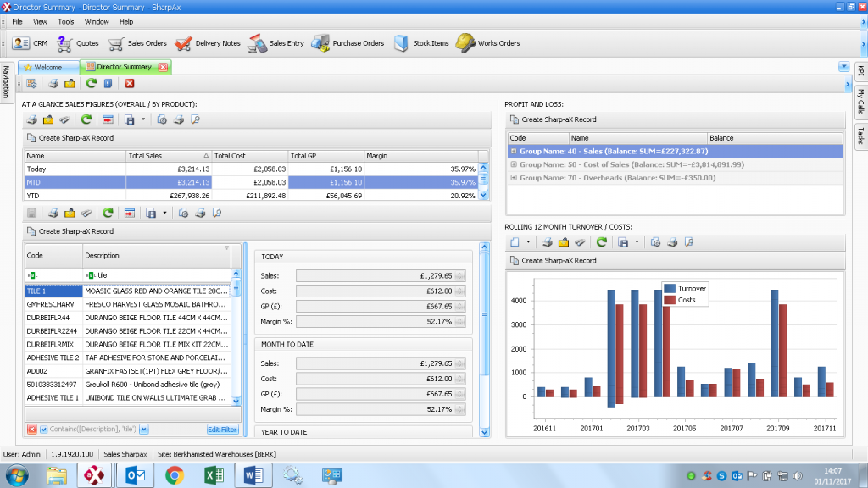
Task: Refresh the at-a-glance sales figures grid
Action: coord(86,119)
